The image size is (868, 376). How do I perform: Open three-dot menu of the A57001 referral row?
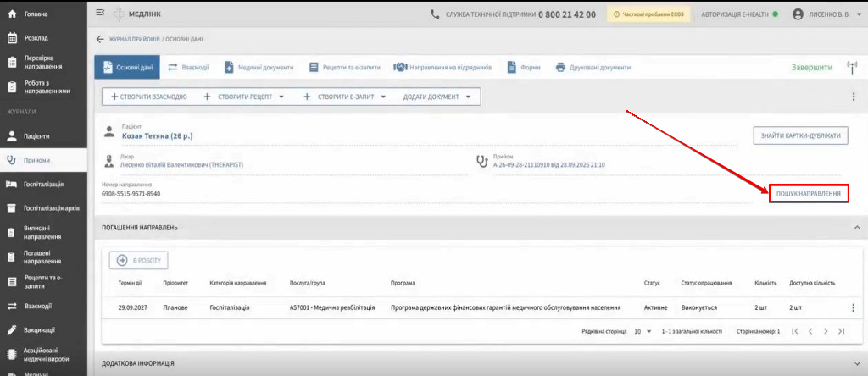(853, 307)
